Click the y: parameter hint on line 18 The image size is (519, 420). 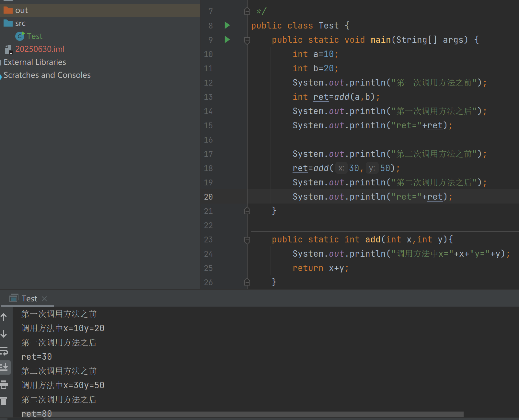coord(372,168)
